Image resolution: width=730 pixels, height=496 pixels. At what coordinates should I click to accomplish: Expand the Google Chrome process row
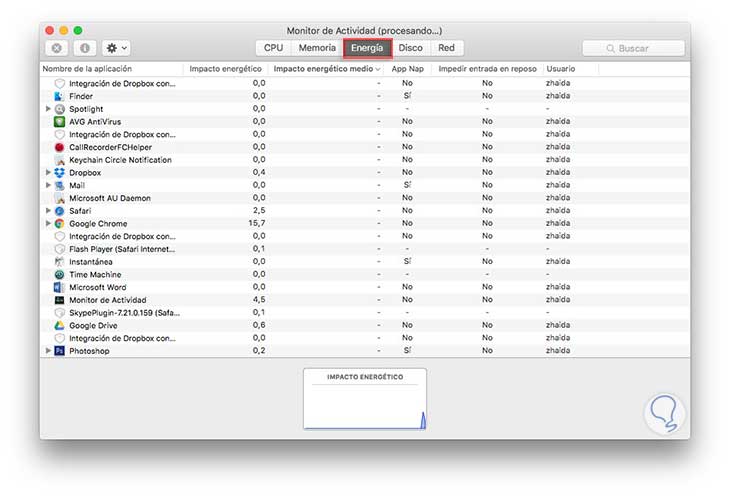48,223
